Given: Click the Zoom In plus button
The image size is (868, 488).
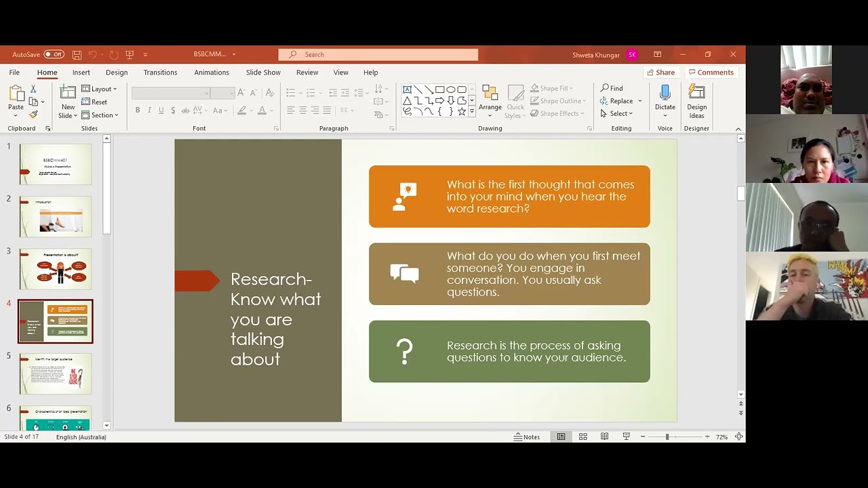Looking at the screenshot, I should pos(707,437).
